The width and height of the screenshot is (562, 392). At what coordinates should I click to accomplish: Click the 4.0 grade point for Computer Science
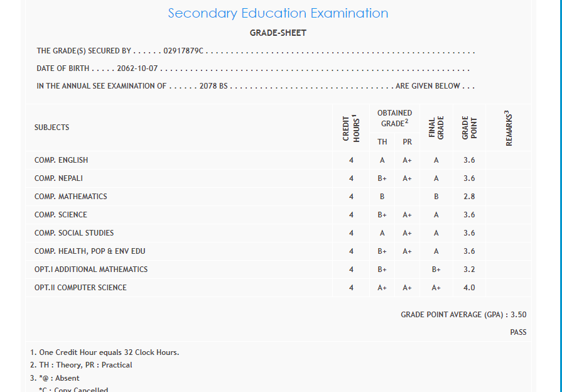point(469,288)
